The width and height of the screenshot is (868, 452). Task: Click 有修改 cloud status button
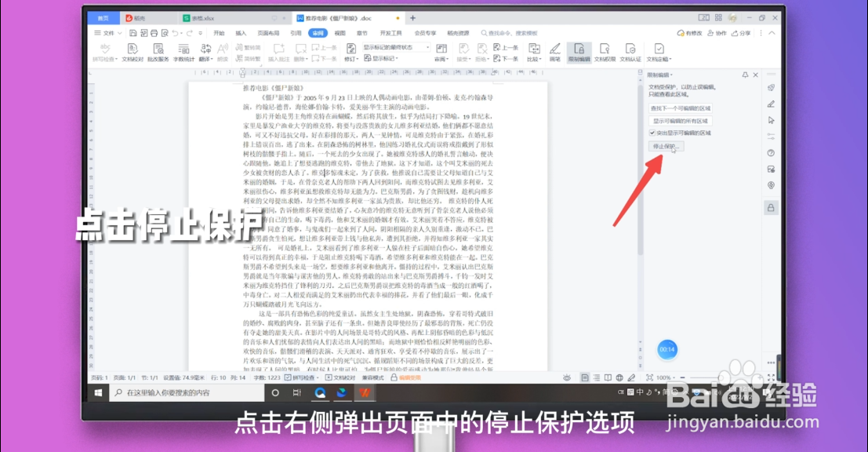click(690, 33)
